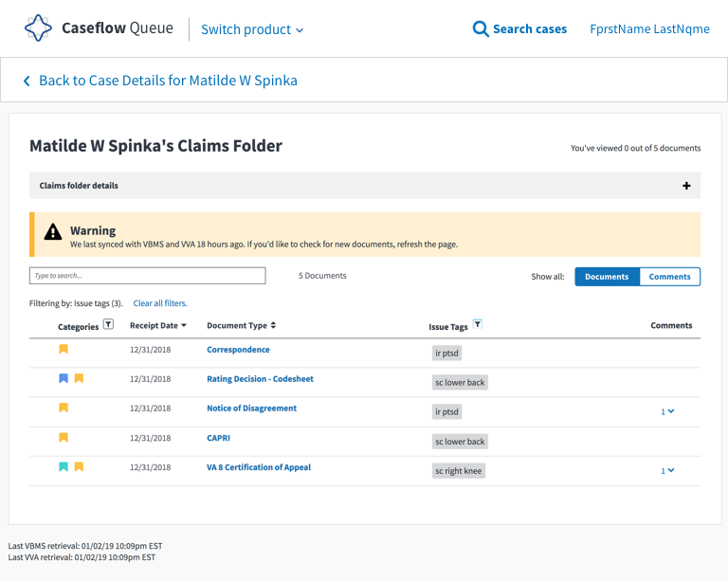The image size is (728, 581).
Task: Click CAPRI row yellow bookmark icon
Action: click(x=64, y=437)
